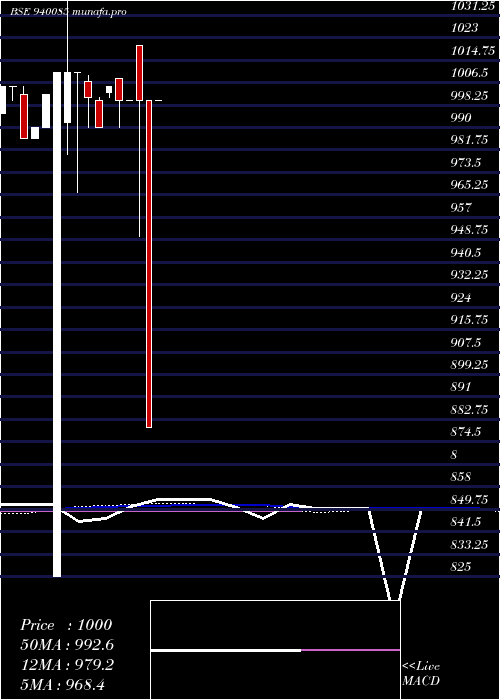Select the 1014.75 price axis label
The width and height of the screenshot is (500, 700).
[x=472, y=50]
